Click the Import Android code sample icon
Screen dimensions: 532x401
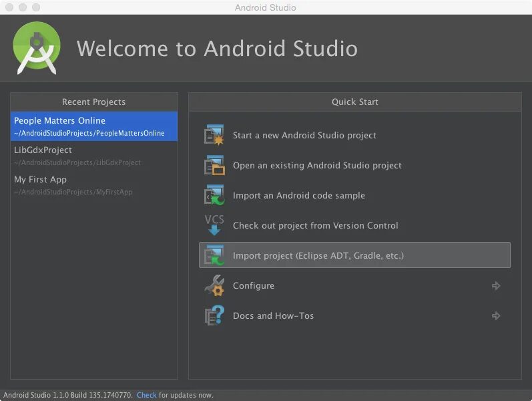click(214, 195)
